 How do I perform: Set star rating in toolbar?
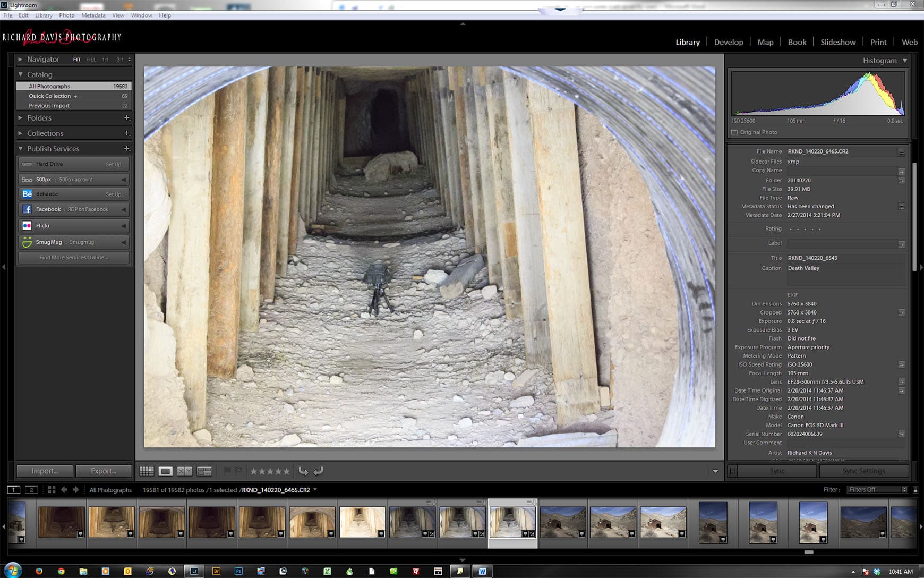coord(270,471)
